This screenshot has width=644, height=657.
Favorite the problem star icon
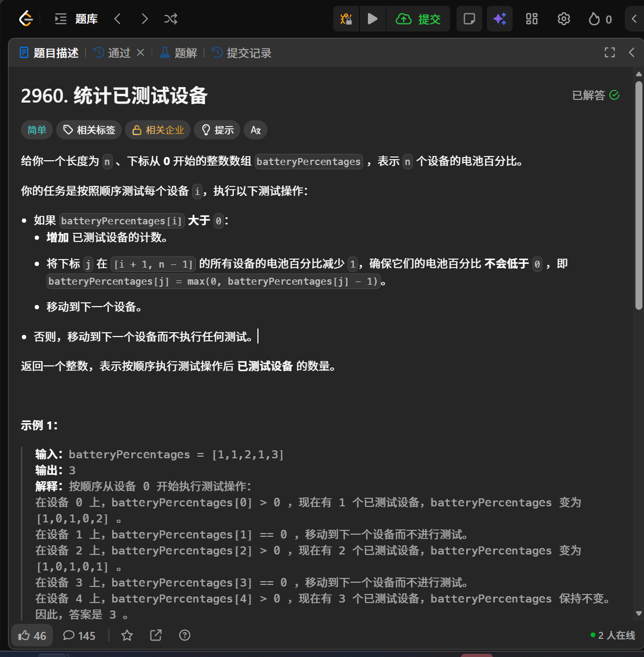[x=127, y=635]
